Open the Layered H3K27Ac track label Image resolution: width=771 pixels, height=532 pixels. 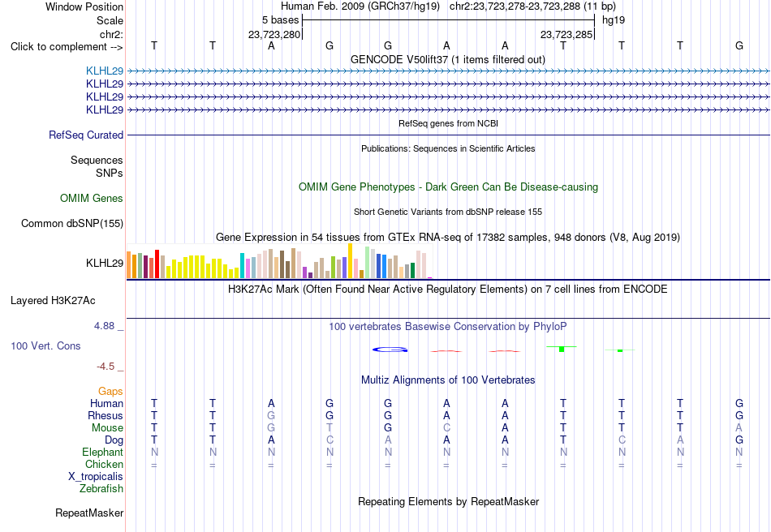[53, 301]
